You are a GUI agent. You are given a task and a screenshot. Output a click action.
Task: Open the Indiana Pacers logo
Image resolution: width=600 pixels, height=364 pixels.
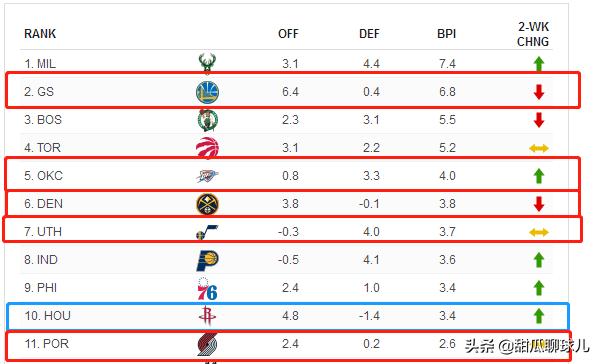point(207,260)
